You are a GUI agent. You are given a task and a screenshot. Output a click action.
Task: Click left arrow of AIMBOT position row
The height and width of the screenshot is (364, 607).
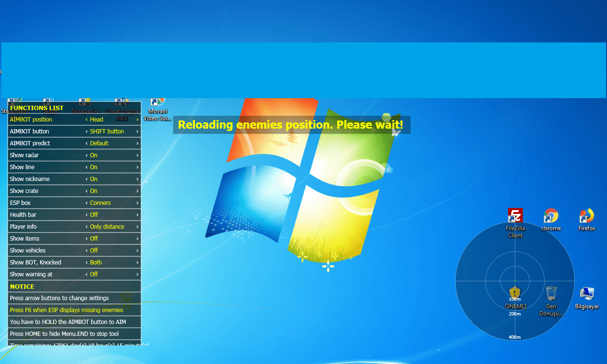pyautogui.click(x=86, y=120)
